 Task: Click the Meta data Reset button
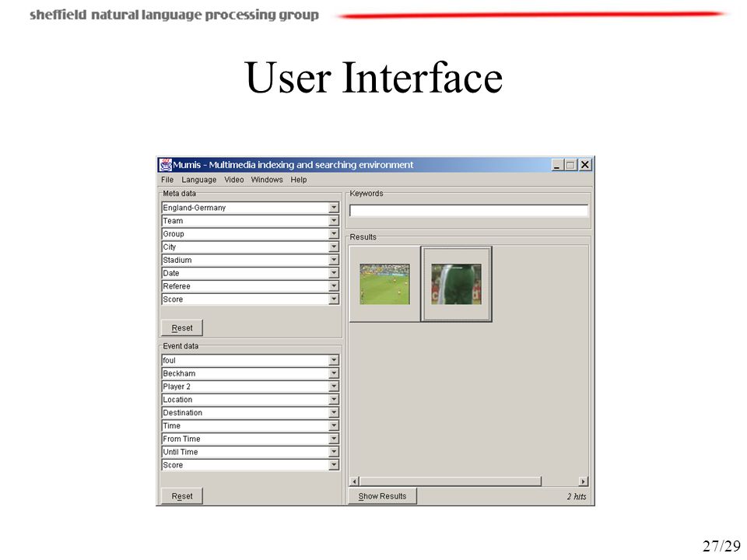(x=182, y=328)
